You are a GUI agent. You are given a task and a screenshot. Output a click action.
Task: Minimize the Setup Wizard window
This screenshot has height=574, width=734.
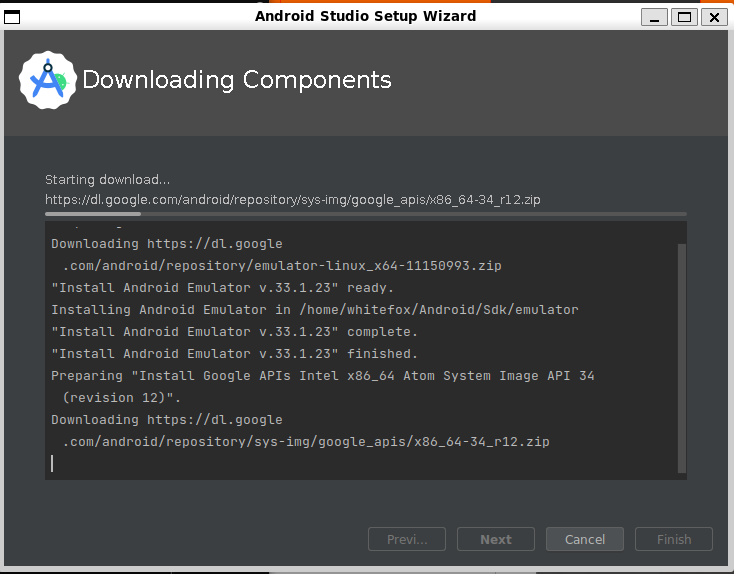[654, 17]
